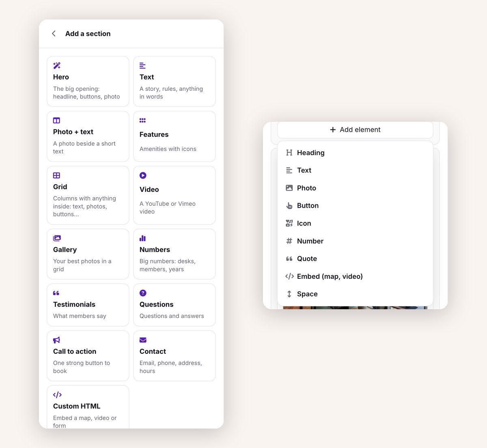The width and height of the screenshot is (487, 448).
Task: Choose the Numbers section card
Action: (175, 254)
